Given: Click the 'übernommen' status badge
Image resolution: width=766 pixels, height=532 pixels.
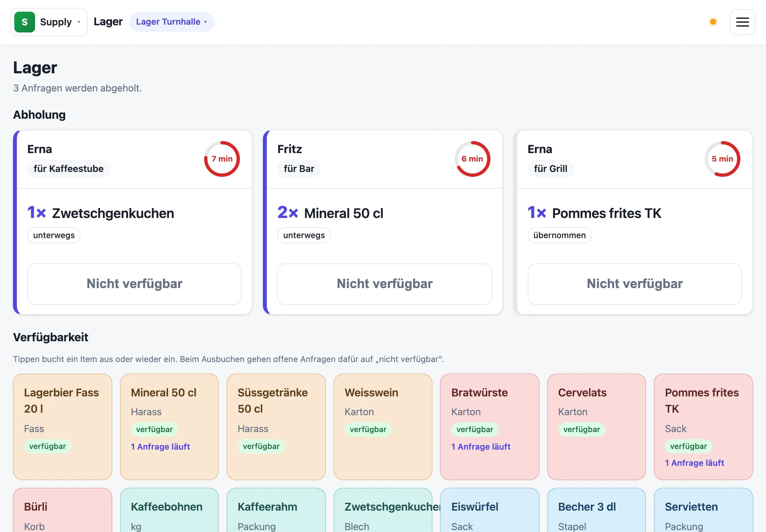Looking at the screenshot, I should 560,235.
